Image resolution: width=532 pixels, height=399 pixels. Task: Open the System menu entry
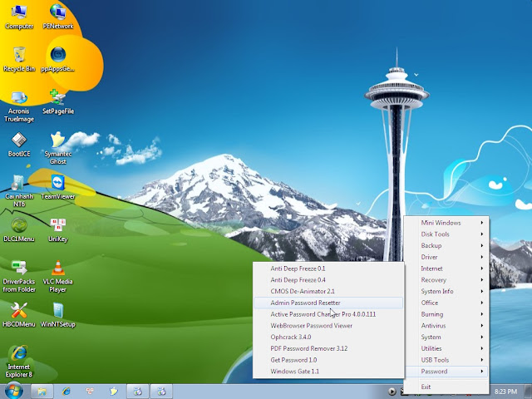446,337
